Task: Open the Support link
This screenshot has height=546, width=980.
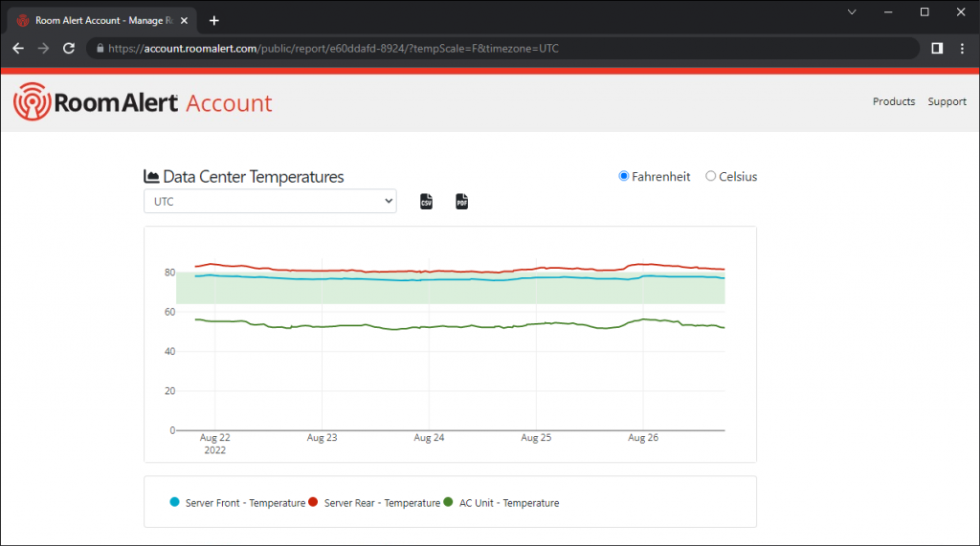Action: click(x=947, y=101)
